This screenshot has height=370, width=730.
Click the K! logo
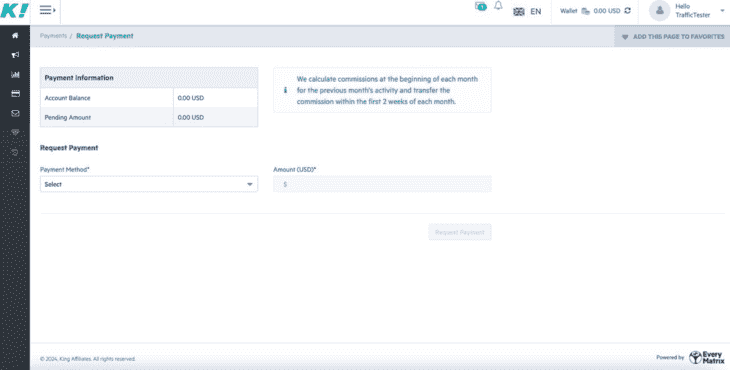pyautogui.click(x=14, y=11)
